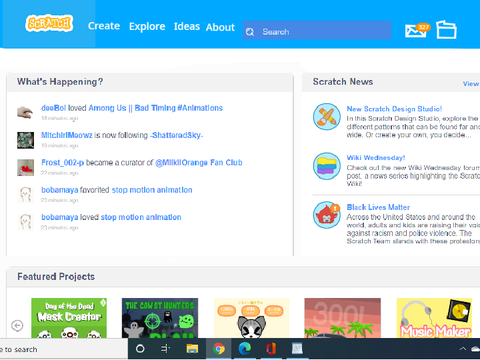Click the Cortana circle taskbar icon
Screen dimensions: 480x360
[140, 349]
